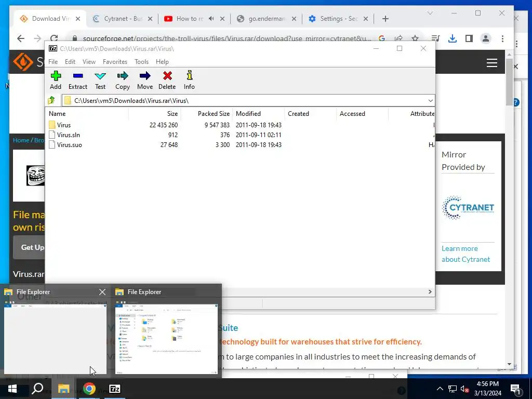Switch to the Download Virus Chrome tab
Image resolution: width=532 pixels, height=399 pixels.
click(49, 19)
